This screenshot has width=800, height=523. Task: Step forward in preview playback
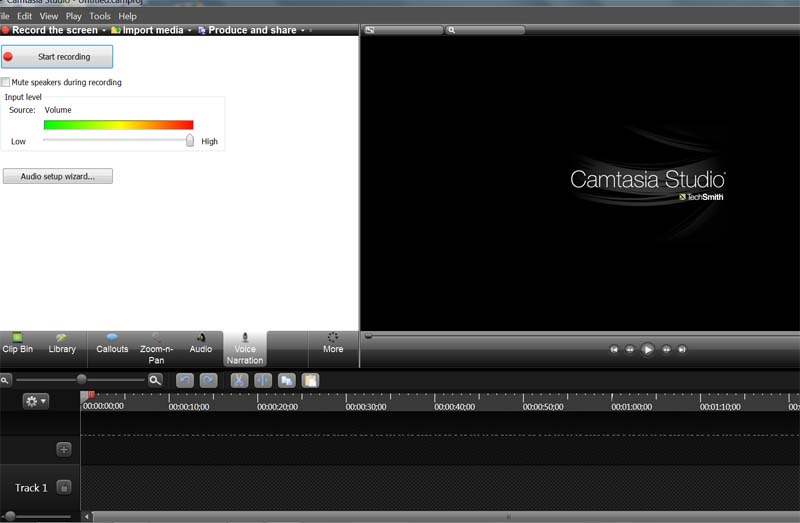coord(666,350)
